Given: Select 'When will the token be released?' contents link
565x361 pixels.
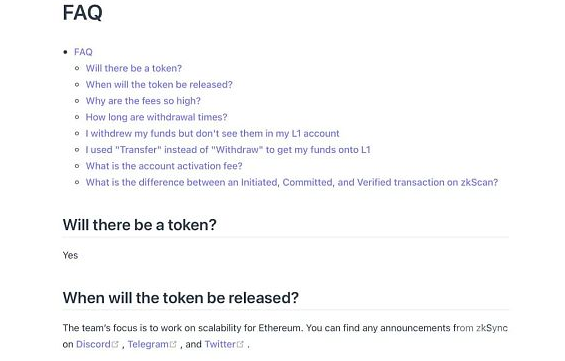Looking at the screenshot, I should tap(159, 85).
